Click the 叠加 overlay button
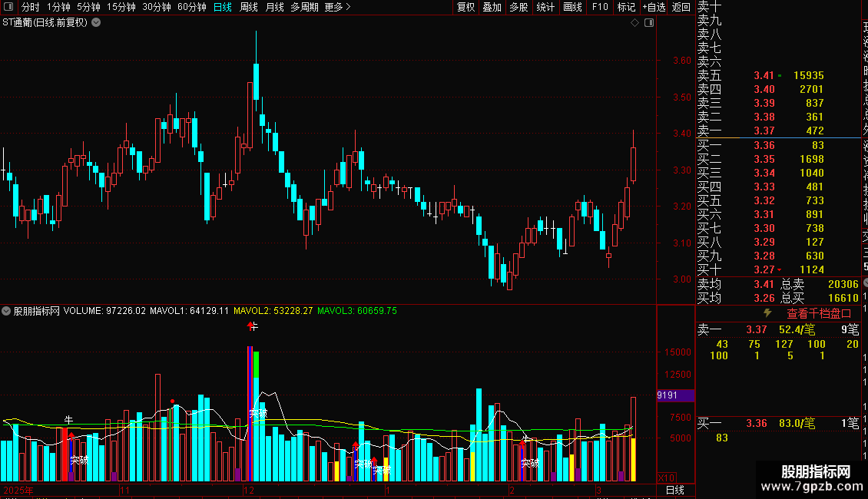This screenshot has height=499, width=868. point(492,7)
